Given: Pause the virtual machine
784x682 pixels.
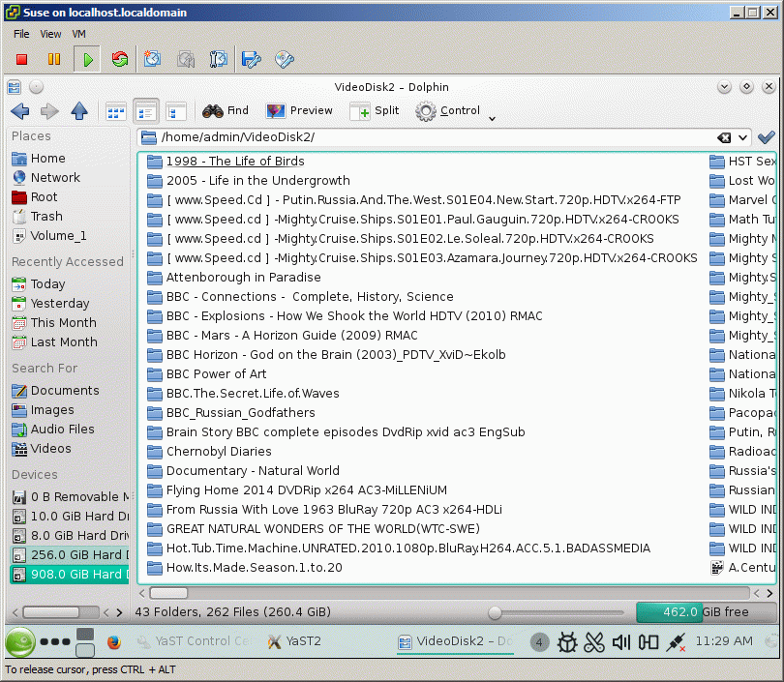Looking at the screenshot, I should (54, 59).
